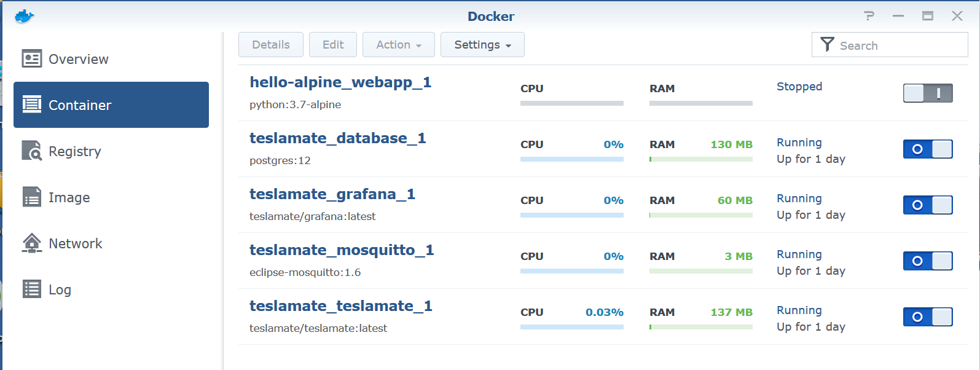Click the Search input field
This screenshot has width=980, height=370.
890,45
